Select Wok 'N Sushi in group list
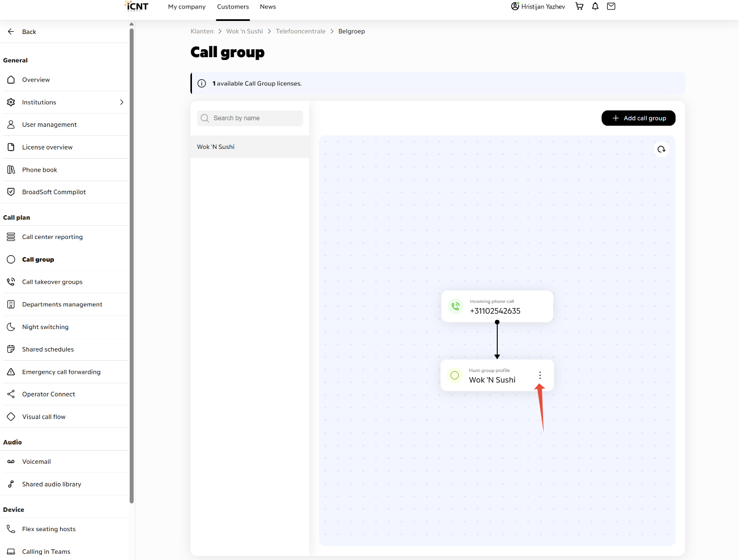 [250, 147]
